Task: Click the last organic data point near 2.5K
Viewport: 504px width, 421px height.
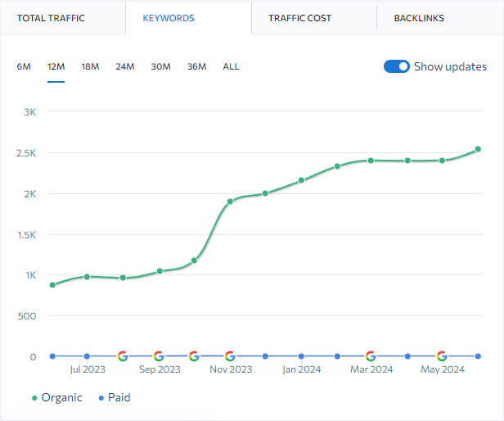Action: click(x=478, y=149)
